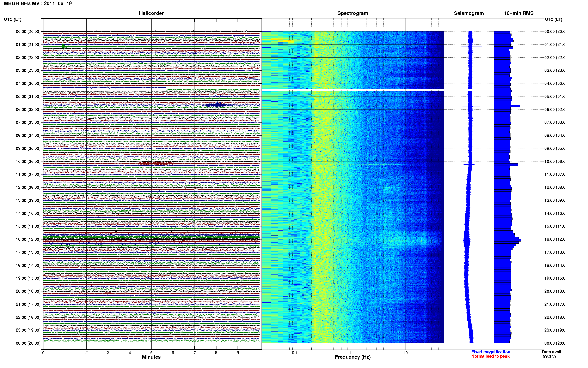Viewport: 588px width, 368px height.
Task: Click the 'Fixed magnification' legend text
Action: 491,352
